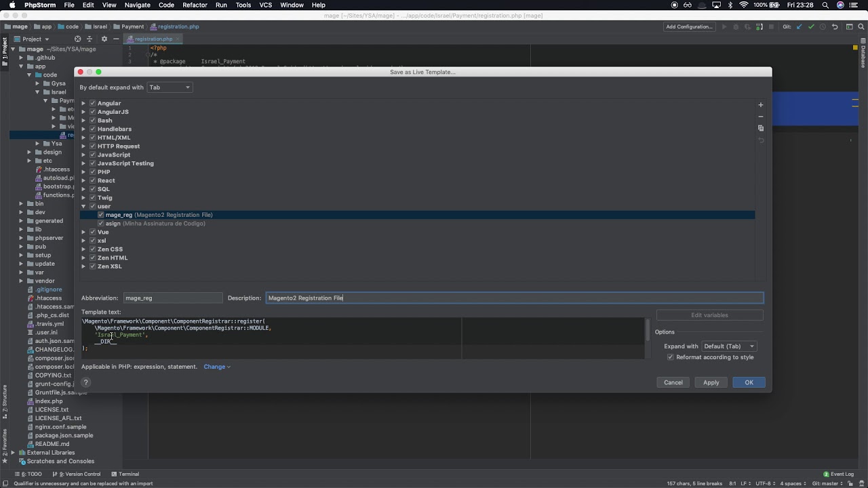Disable the Angular template group checkbox
Viewport: 868px width, 488px height.
pos(92,104)
